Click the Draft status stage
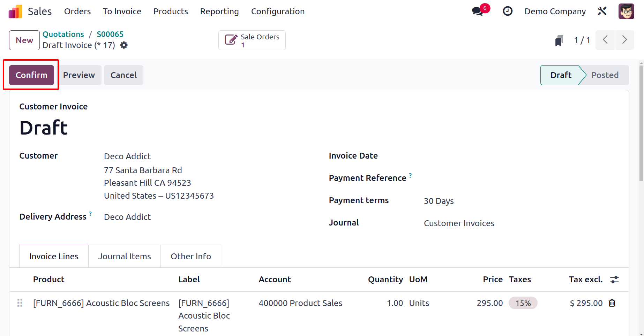The width and height of the screenshot is (644, 336). tap(561, 75)
